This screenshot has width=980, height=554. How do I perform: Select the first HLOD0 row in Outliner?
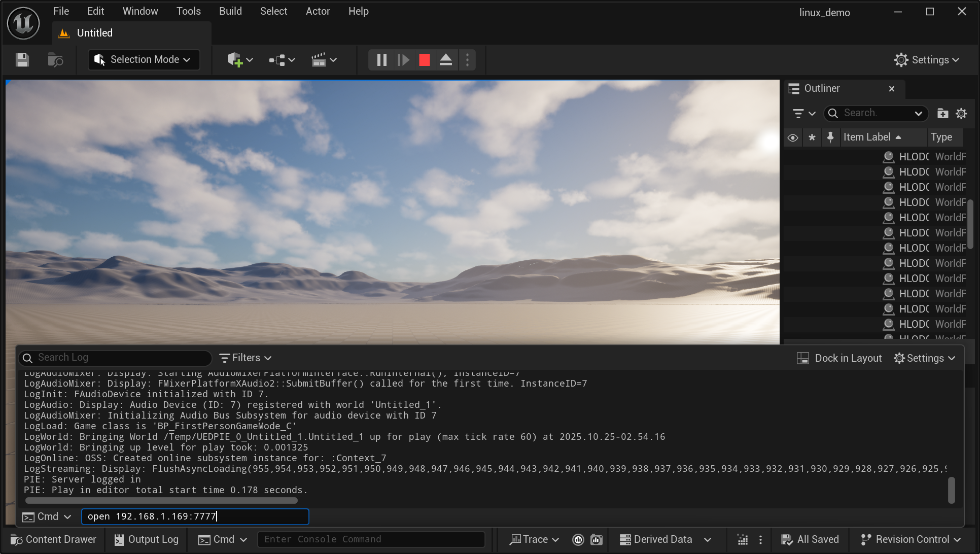pyautogui.click(x=874, y=157)
